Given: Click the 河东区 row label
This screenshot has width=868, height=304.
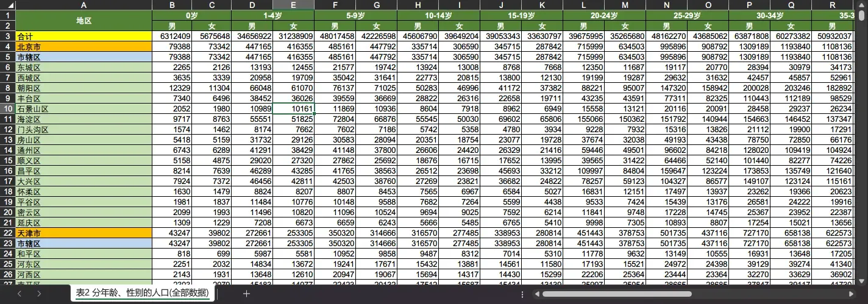Looking at the screenshot, I should click(84, 264).
